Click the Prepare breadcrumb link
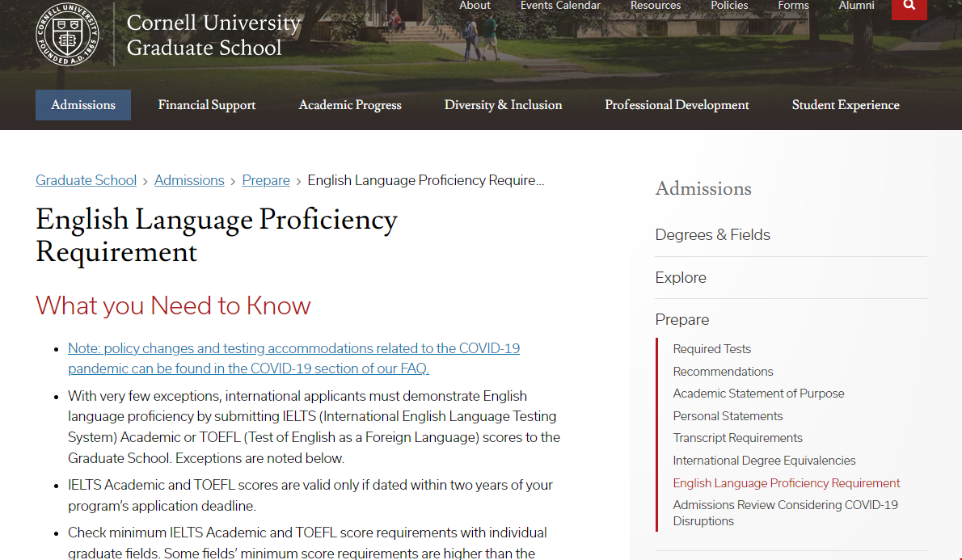962x560 pixels. 266,180
